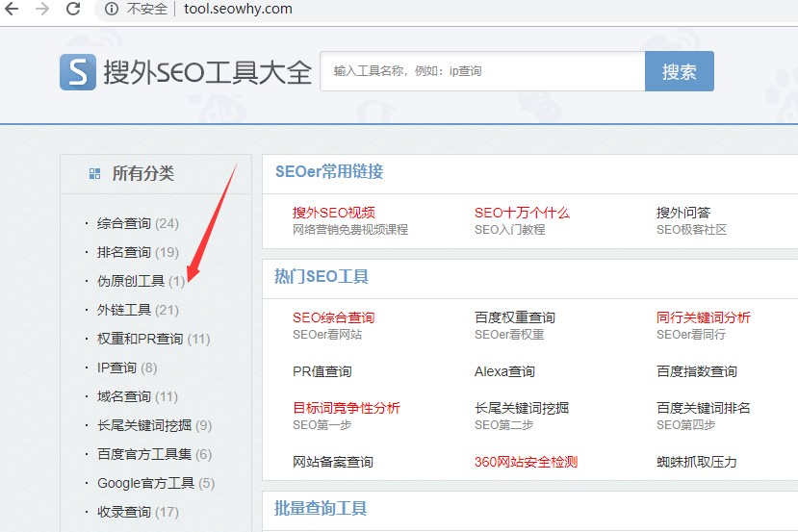The image size is (798, 532).
Task: Open the 同行关键词分析 tool
Action: point(704,317)
